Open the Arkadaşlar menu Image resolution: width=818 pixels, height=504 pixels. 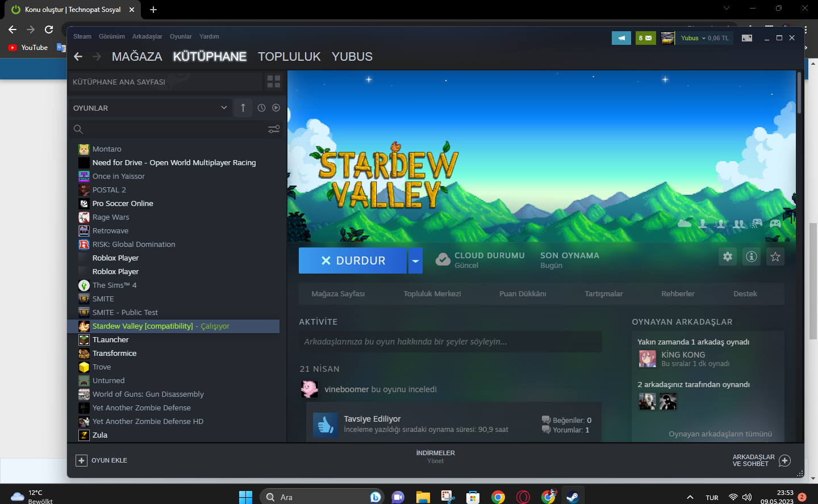pos(147,36)
